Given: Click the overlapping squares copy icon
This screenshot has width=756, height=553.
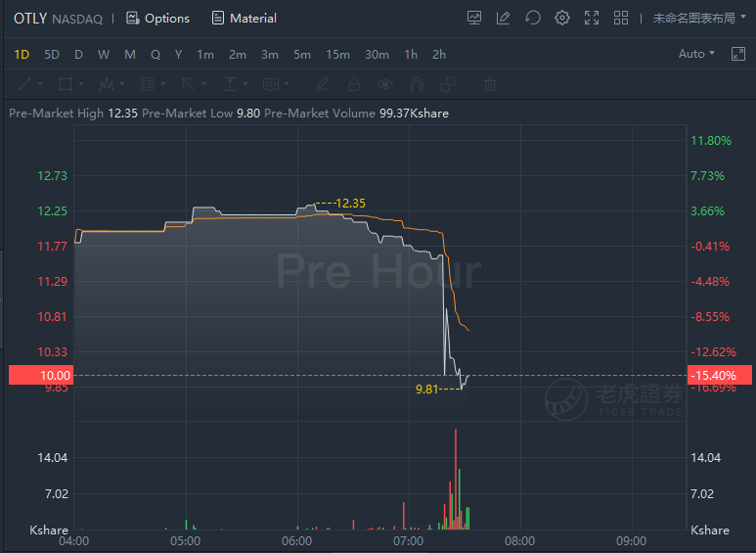Looking at the screenshot, I should click(x=447, y=84).
